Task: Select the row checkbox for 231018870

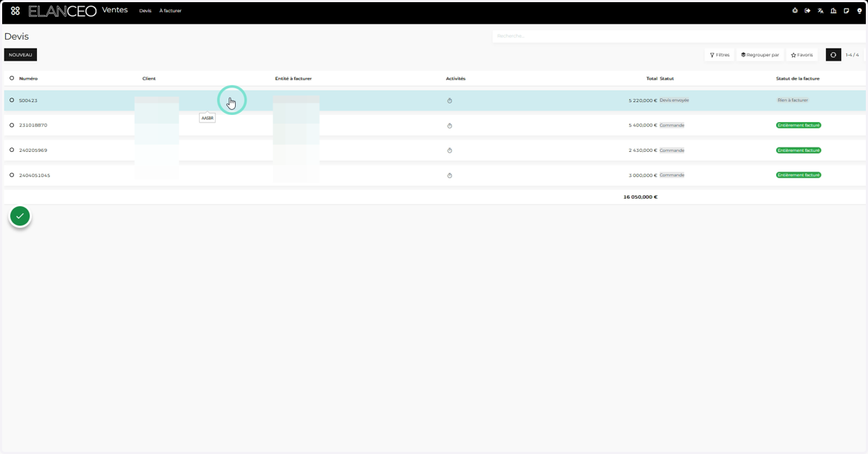Action: click(12, 125)
